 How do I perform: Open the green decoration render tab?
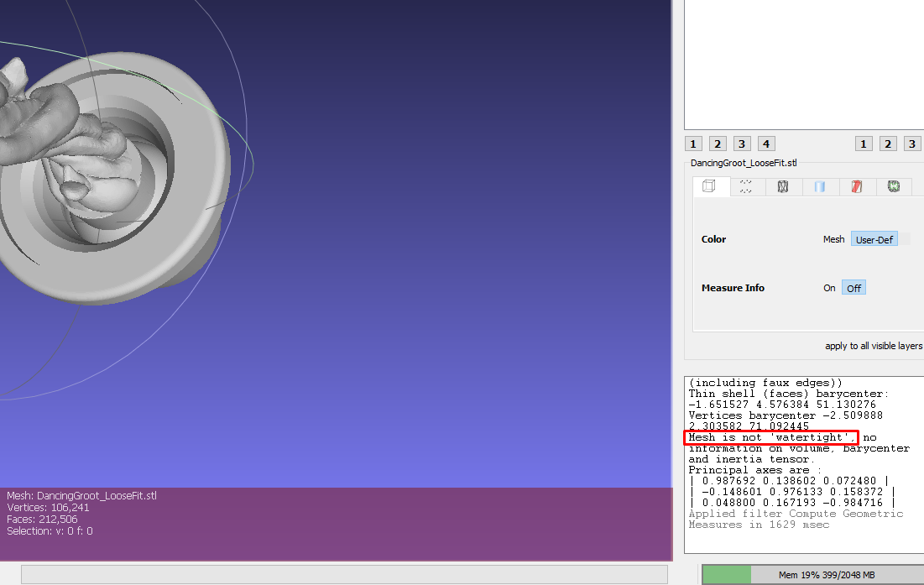click(x=894, y=187)
